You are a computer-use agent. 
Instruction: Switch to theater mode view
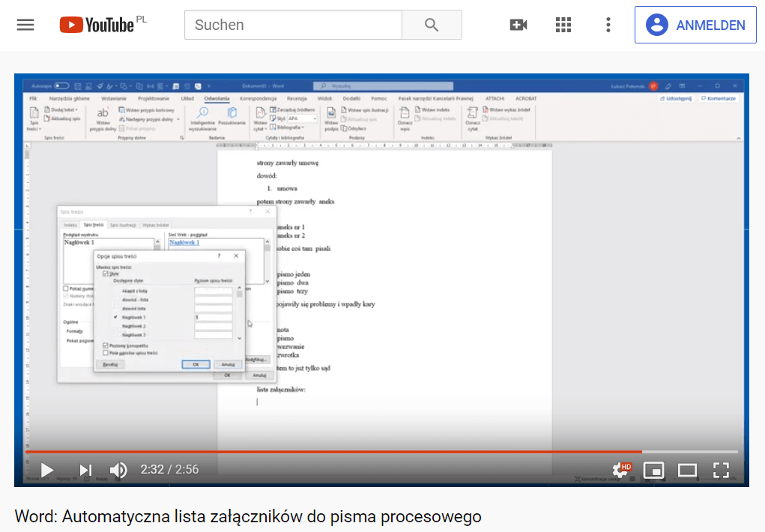687,470
